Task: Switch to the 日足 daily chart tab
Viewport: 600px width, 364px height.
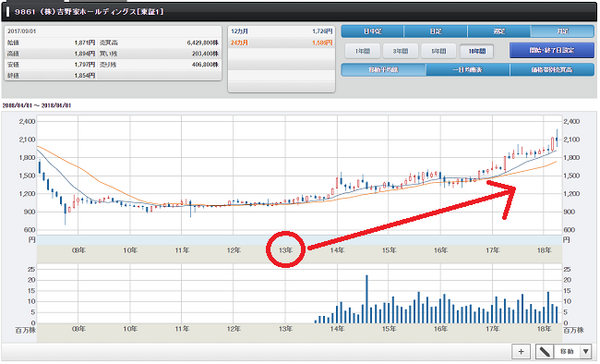Action: pyautogui.click(x=435, y=31)
